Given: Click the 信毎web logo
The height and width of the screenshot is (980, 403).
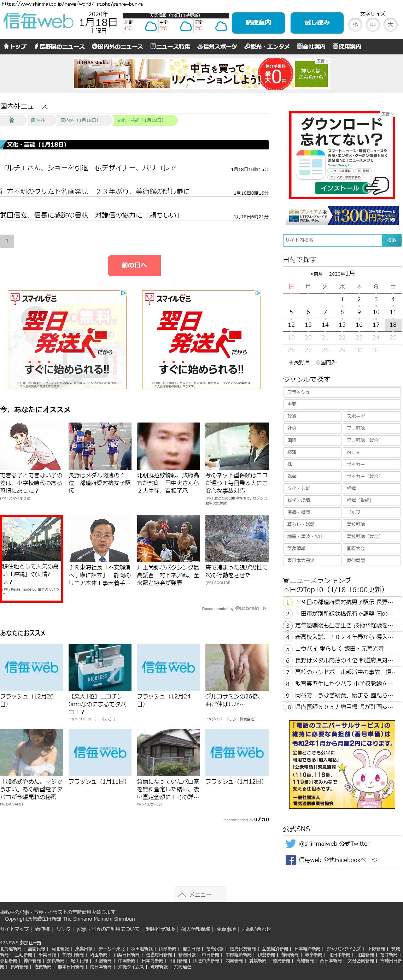Looking at the screenshot, I should point(38,21).
